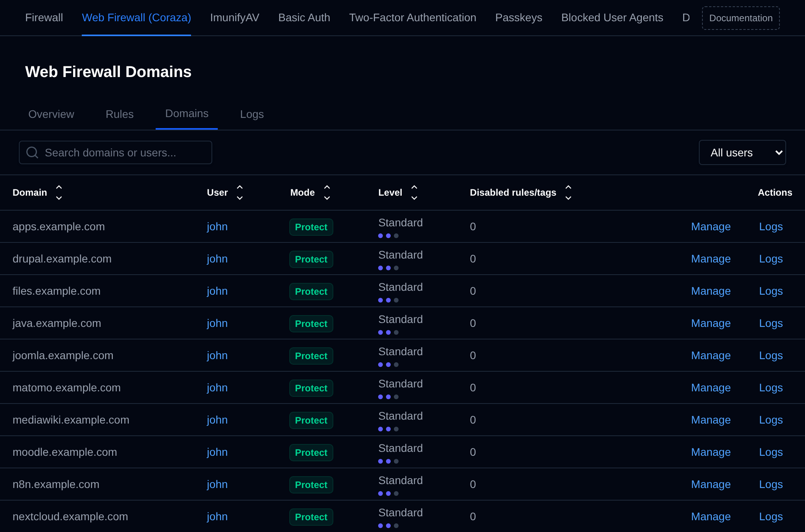
Task: View Logs for matomo.example.com
Action: (771, 388)
